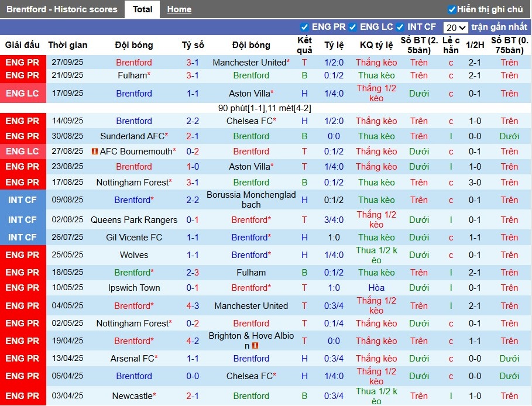The width and height of the screenshot is (532, 406).
Task: Disable the INT CF filter checkbox
Action: click(400, 27)
